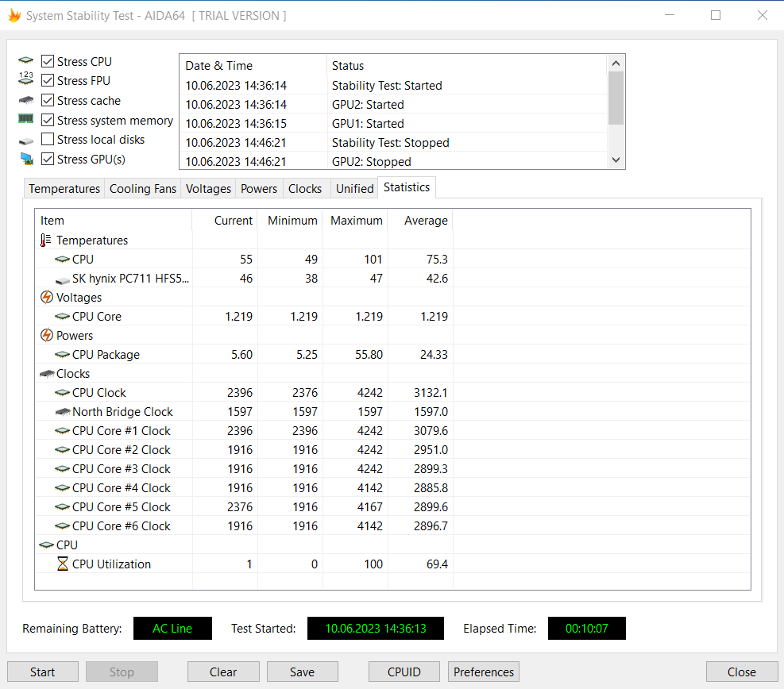The height and width of the screenshot is (689, 784).
Task: Click the log list scroll-down arrow
Action: (x=616, y=160)
